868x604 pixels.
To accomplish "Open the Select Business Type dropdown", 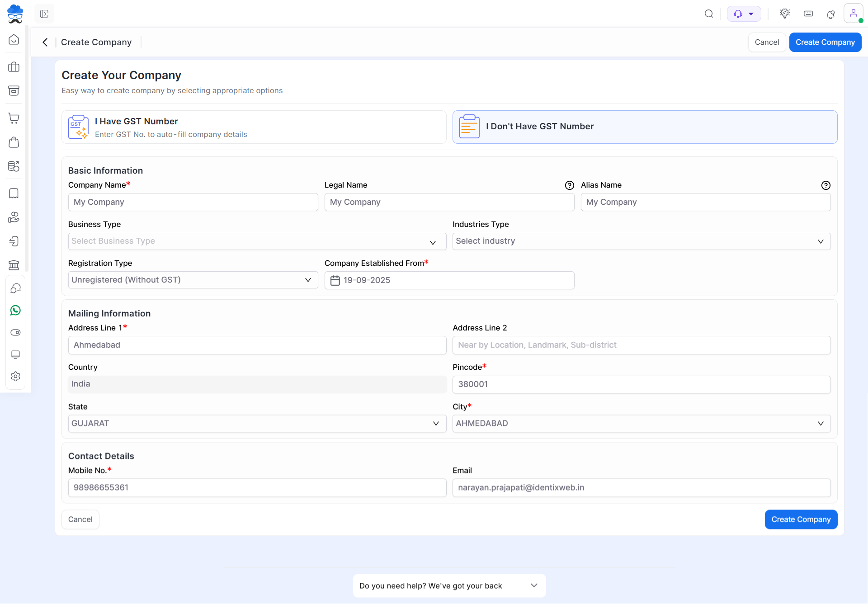I will click(257, 241).
